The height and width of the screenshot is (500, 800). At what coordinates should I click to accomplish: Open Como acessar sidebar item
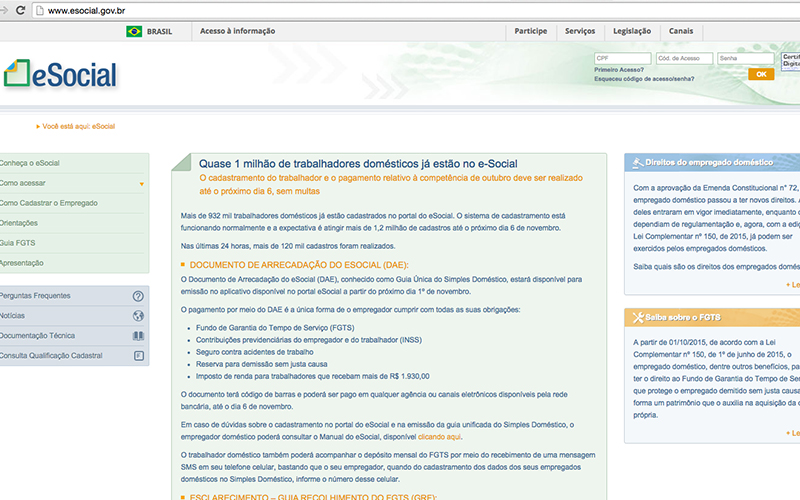[x=22, y=183]
